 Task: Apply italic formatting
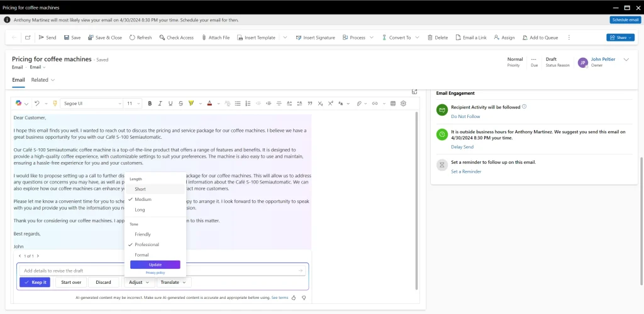click(x=160, y=103)
